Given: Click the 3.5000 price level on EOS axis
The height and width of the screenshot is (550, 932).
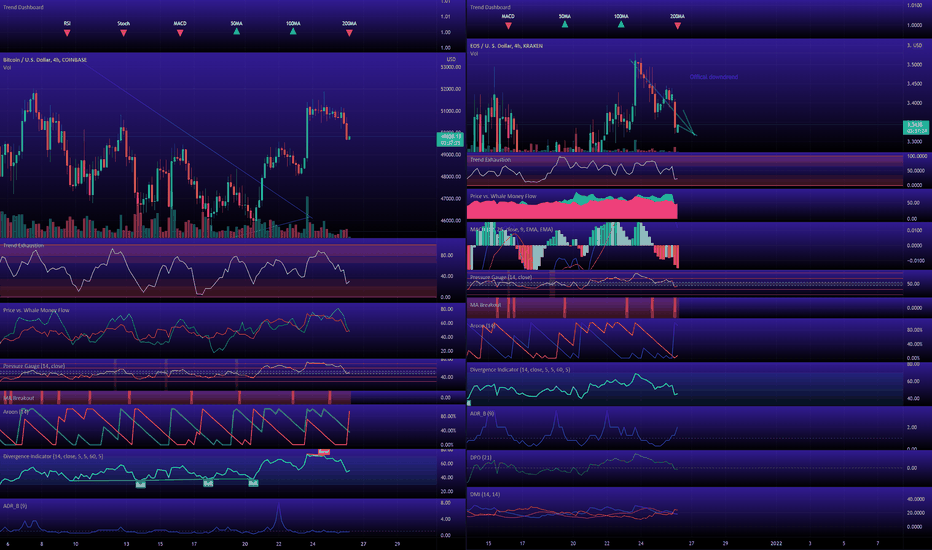Looking at the screenshot, I should [914, 65].
